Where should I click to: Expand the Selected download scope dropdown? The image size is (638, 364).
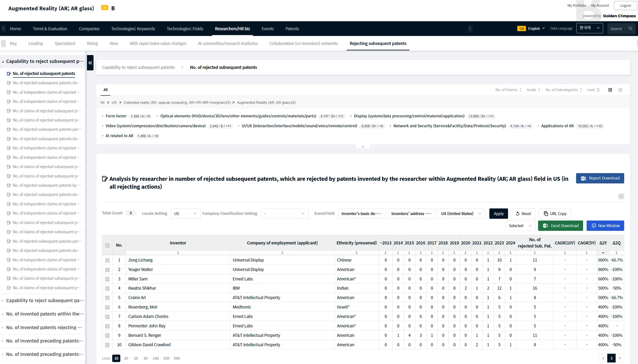(520, 226)
